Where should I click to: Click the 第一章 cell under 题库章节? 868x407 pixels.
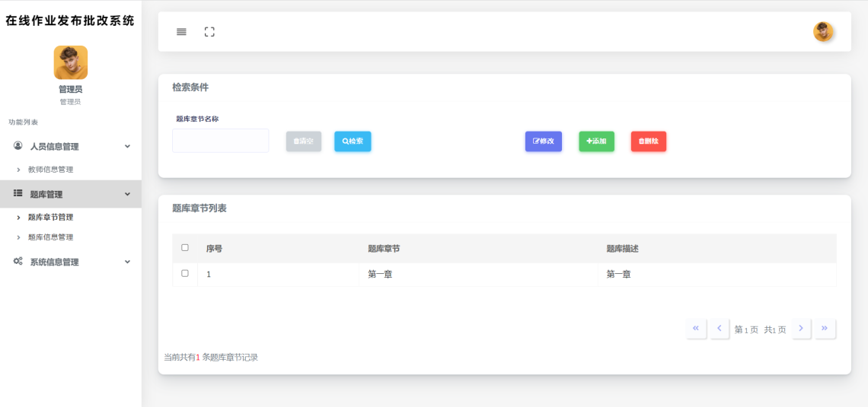[380, 274]
